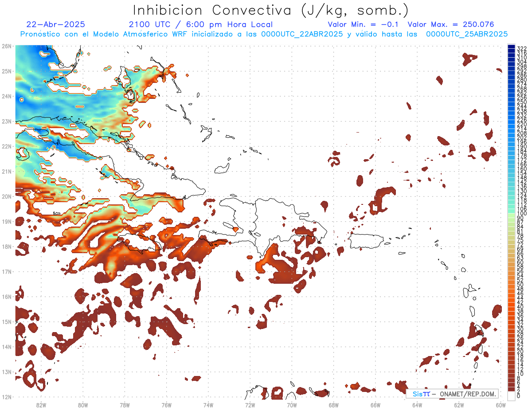The width and height of the screenshot is (532, 411).
Task: Click the 16N latitude label
Action: coord(6,297)
